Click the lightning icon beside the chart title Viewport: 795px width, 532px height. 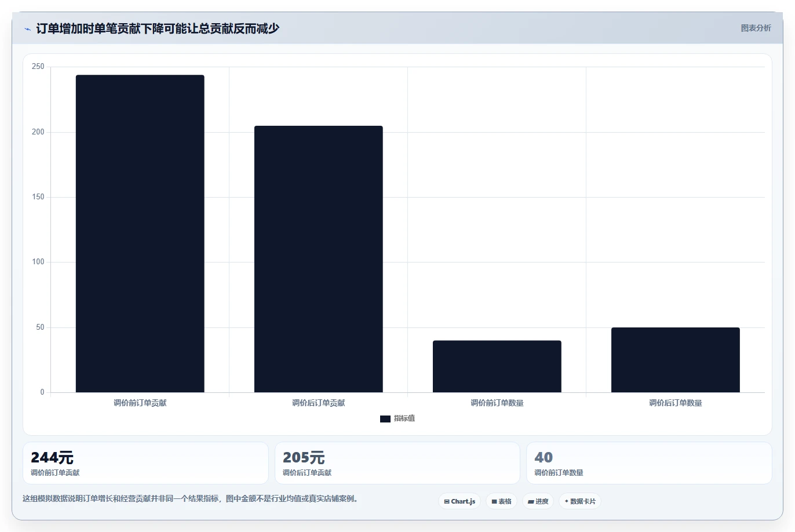[x=27, y=29]
